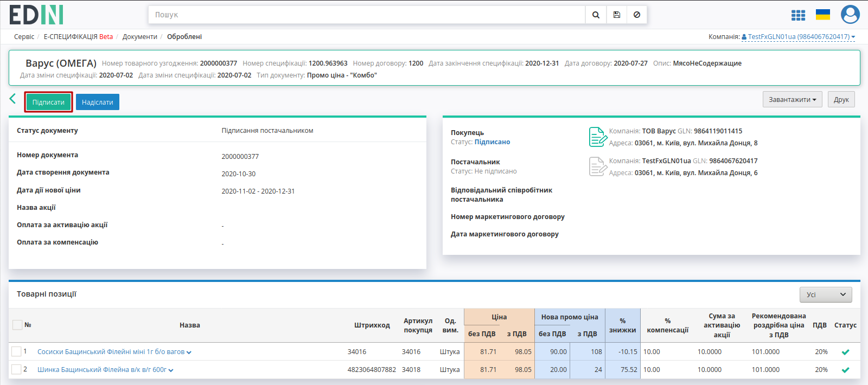This screenshot has height=385, width=868.
Task: Open the Усі filter dropdown
Action: pyautogui.click(x=826, y=294)
